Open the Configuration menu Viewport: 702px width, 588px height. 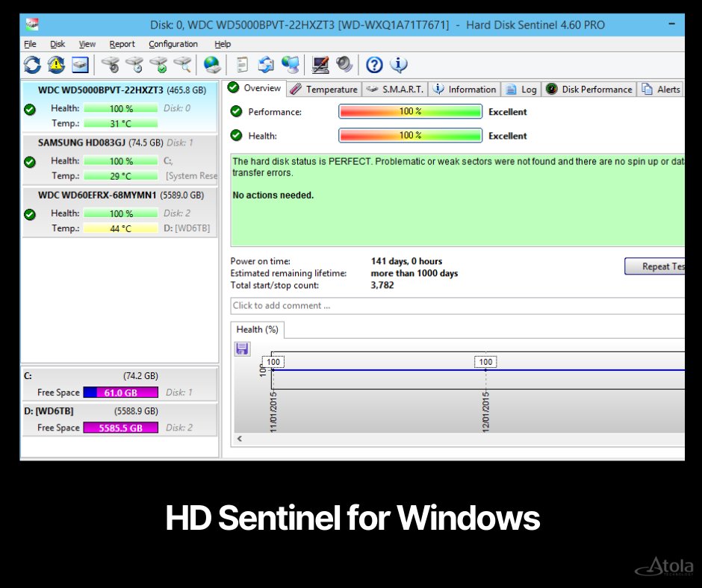(x=173, y=44)
